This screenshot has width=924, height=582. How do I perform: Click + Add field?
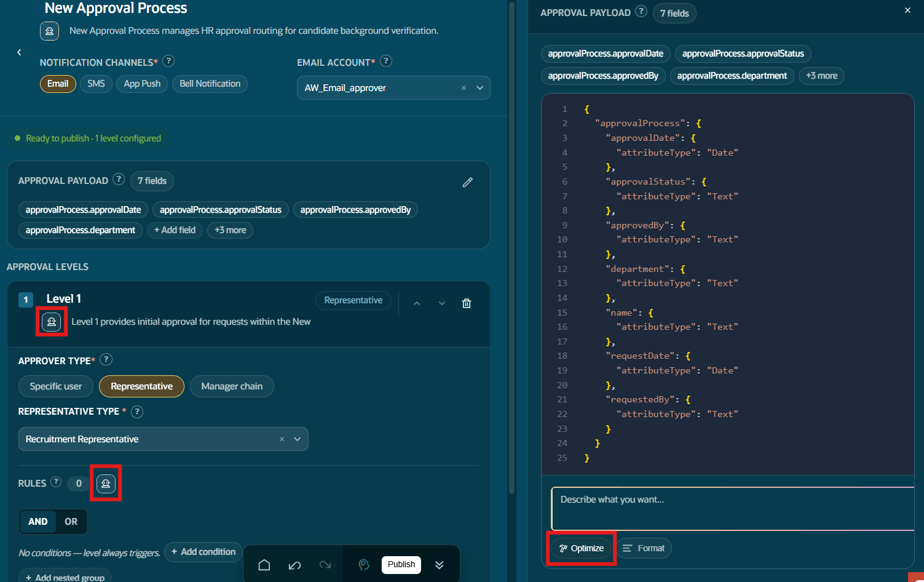pos(175,230)
